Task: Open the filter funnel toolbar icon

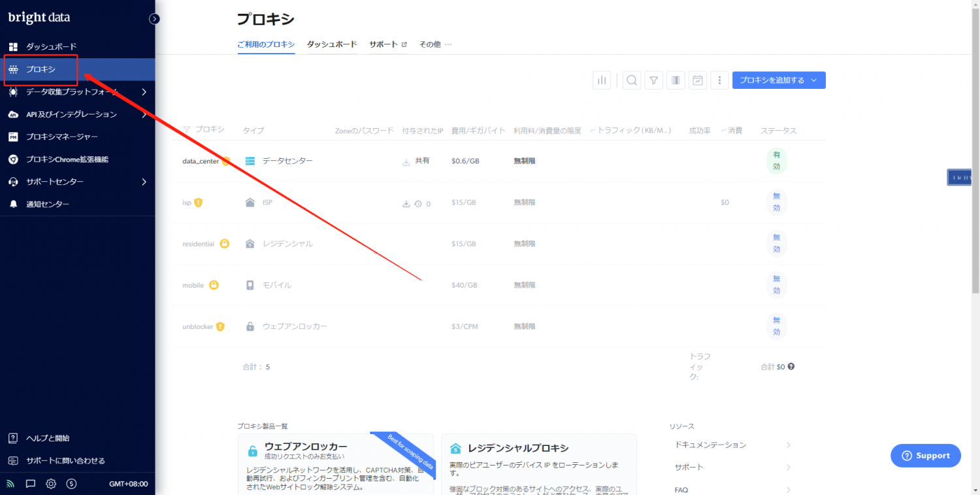Action: pyautogui.click(x=654, y=80)
